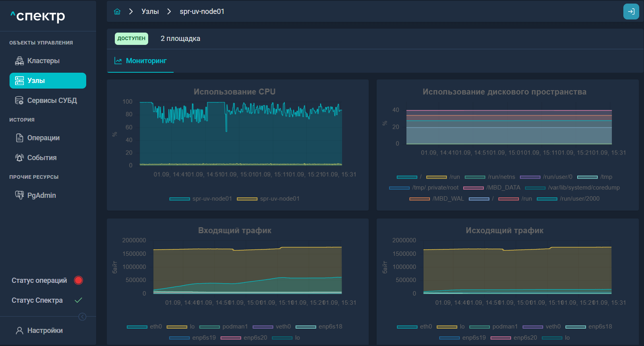The height and width of the screenshot is (346, 644).
Task: Click the Узлы breadcrumb link
Action: click(x=150, y=12)
